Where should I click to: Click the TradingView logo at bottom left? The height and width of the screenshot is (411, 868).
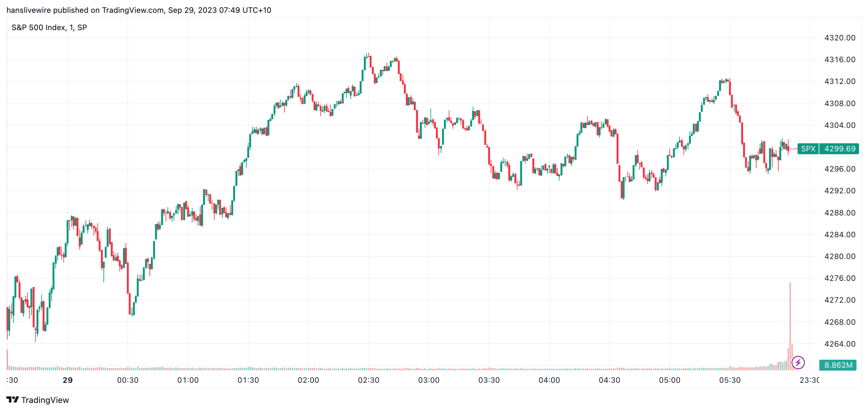[x=37, y=400]
